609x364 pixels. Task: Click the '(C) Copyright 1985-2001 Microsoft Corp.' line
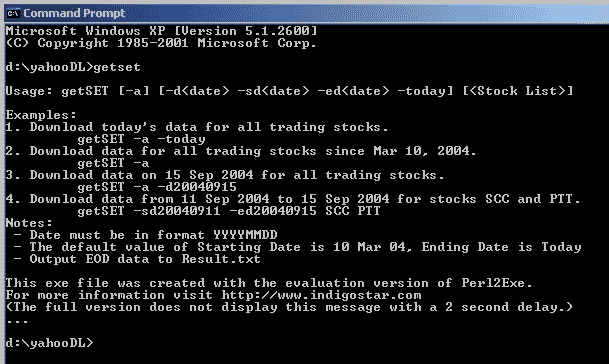[x=161, y=43]
